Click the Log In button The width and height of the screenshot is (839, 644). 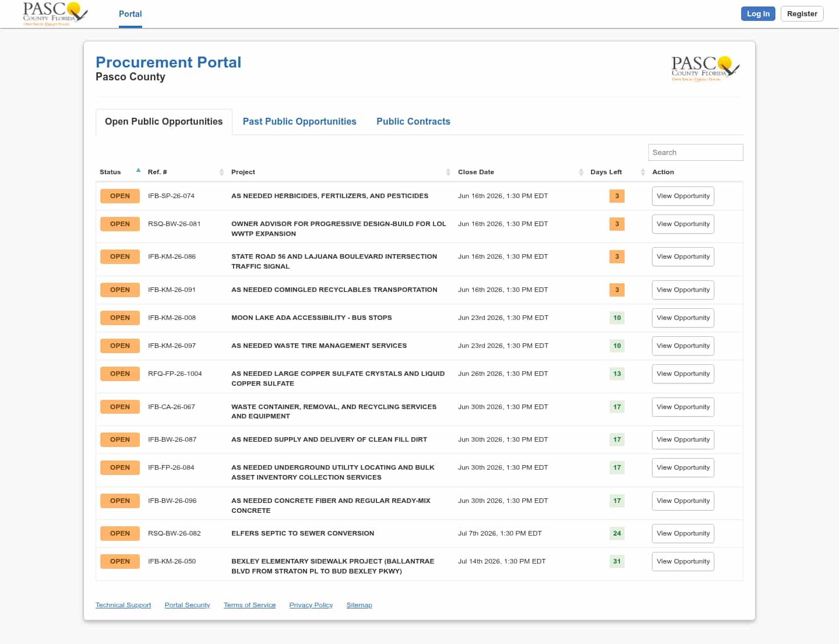coord(758,14)
